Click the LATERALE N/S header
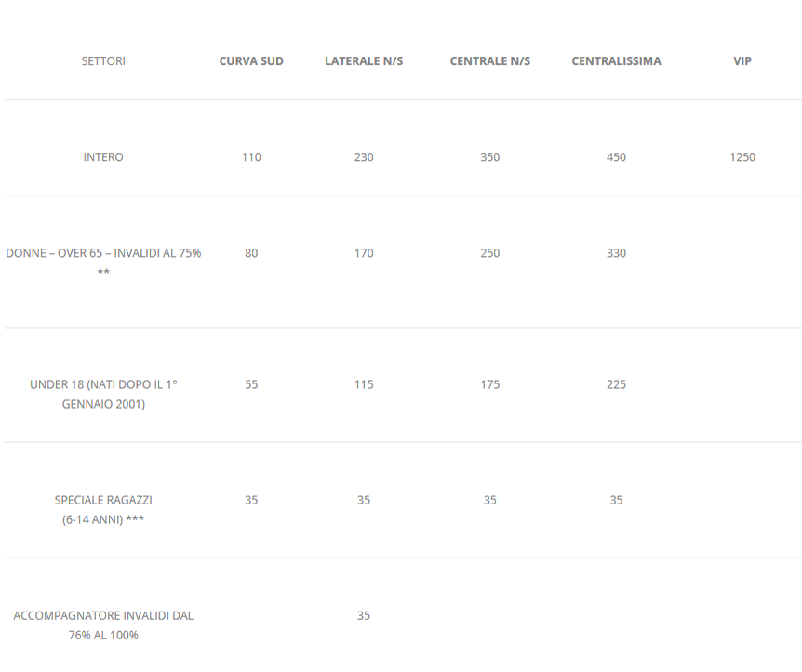 coord(364,60)
